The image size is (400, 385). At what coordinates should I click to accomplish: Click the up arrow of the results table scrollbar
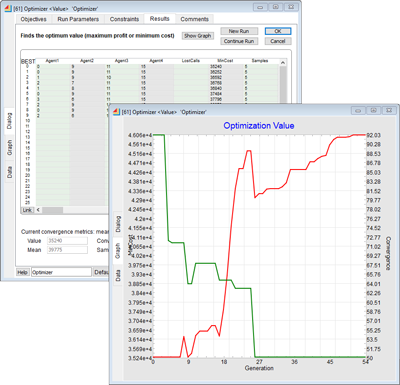(283, 63)
